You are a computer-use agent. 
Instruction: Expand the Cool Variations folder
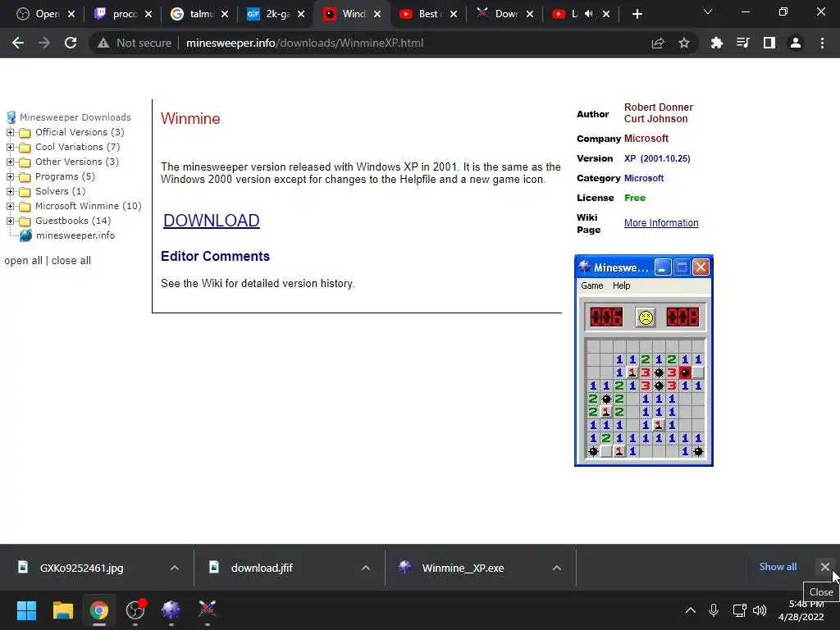tap(10, 147)
